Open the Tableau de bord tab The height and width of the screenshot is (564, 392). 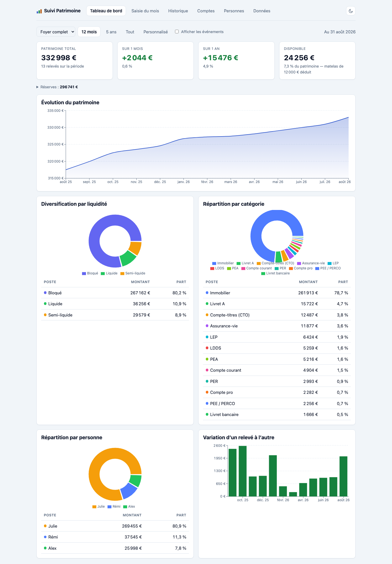coord(106,11)
